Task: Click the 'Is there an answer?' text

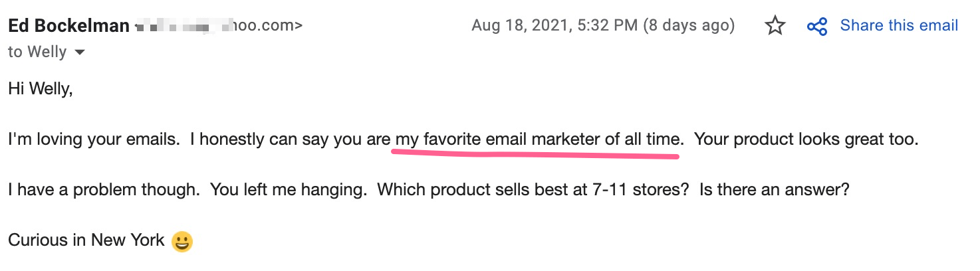Action: click(x=774, y=189)
